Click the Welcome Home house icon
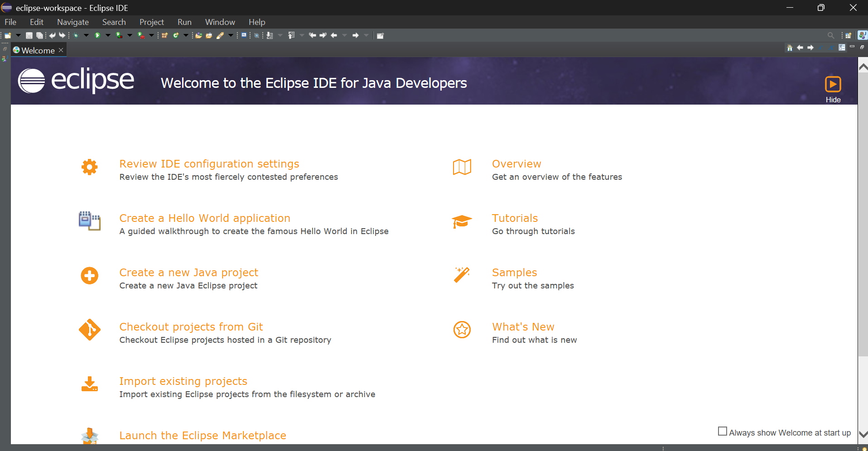868x451 pixels. click(x=790, y=48)
